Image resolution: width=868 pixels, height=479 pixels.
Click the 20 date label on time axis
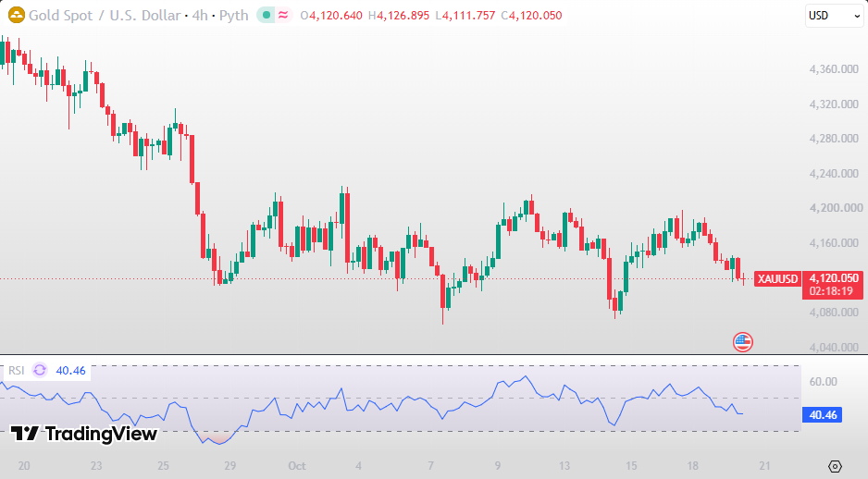tap(24, 466)
